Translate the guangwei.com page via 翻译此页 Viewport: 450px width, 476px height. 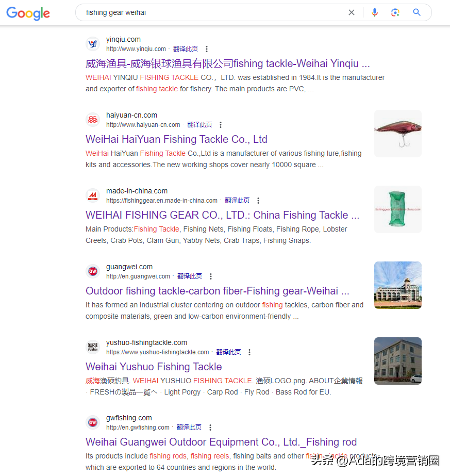pyautogui.click(x=190, y=276)
